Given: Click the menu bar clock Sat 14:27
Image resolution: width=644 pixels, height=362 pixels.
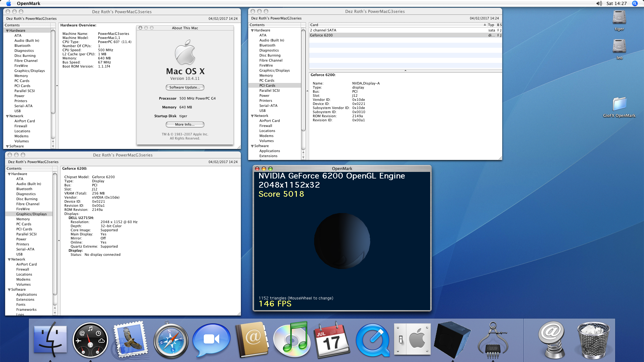Looking at the screenshot, I should click(616, 3).
